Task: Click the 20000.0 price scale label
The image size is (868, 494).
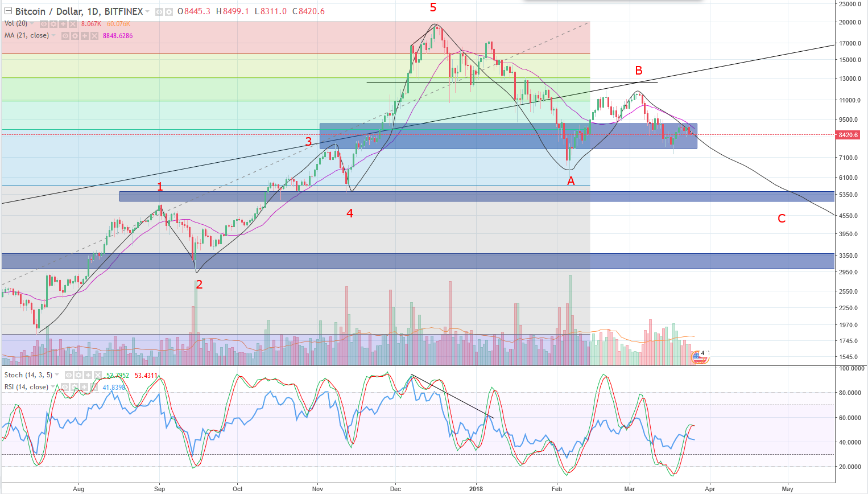Action: click(850, 22)
